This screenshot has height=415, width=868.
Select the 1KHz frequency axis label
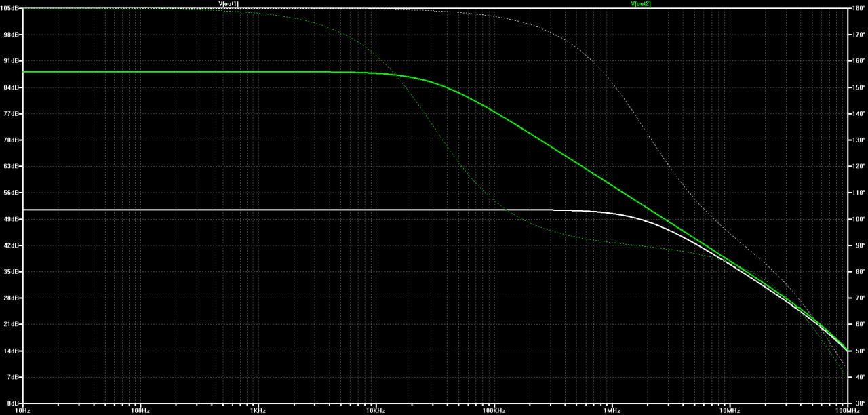[258, 410]
